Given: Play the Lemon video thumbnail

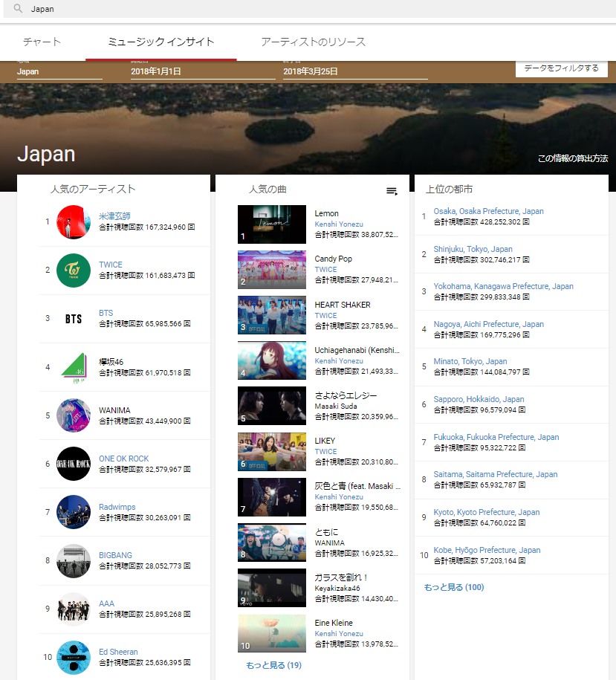Looking at the screenshot, I should click(272, 224).
